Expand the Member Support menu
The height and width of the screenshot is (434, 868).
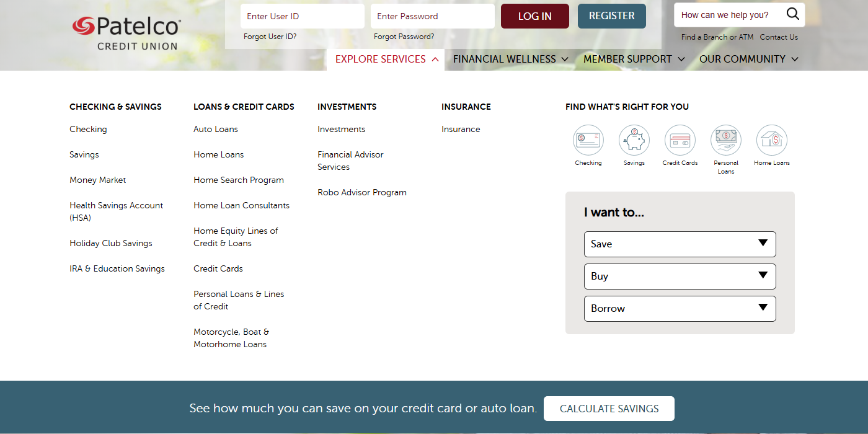pos(634,60)
